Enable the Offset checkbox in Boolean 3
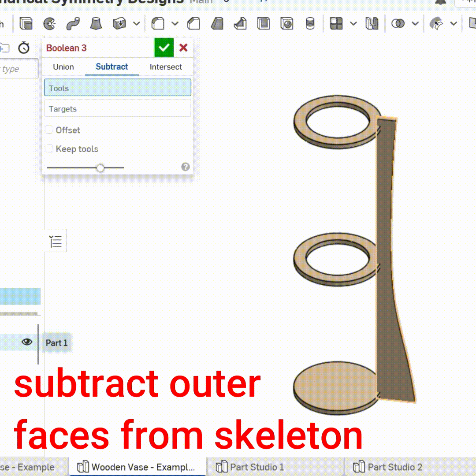The width and height of the screenshot is (476, 476). pyautogui.click(x=49, y=130)
